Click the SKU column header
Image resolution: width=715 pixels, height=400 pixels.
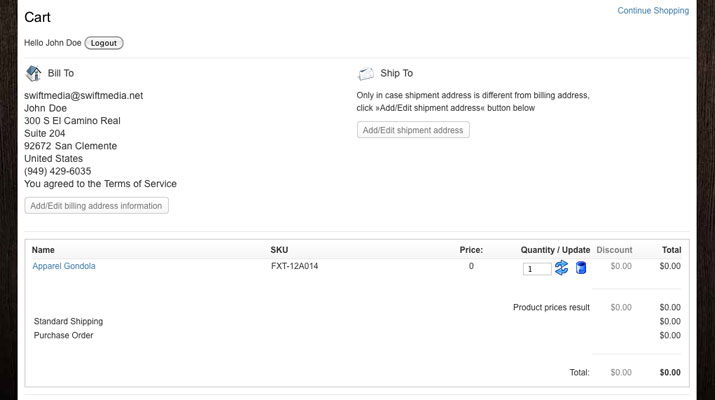click(279, 250)
